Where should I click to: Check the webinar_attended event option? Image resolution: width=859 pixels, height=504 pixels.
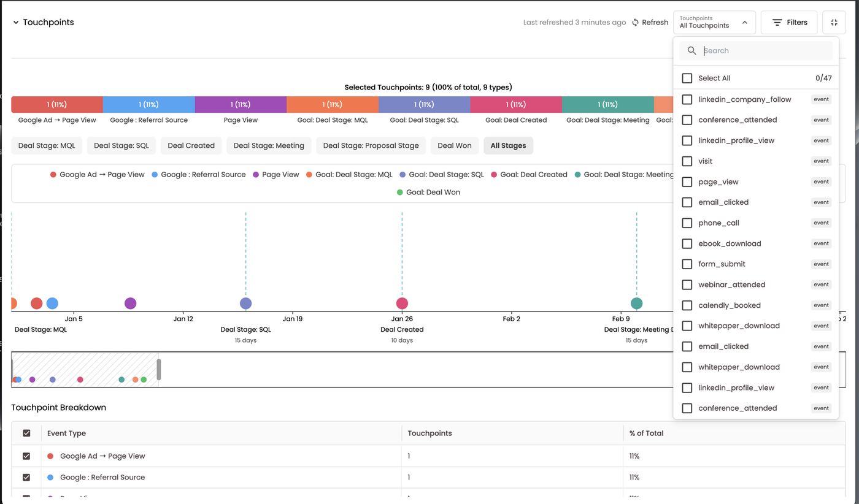pyautogui.click(x=687, y=285)
